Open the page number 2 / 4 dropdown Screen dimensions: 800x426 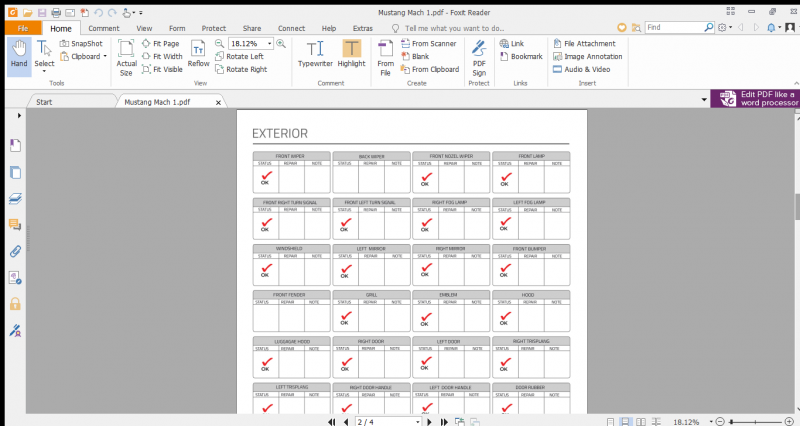(x=417, y=422)
